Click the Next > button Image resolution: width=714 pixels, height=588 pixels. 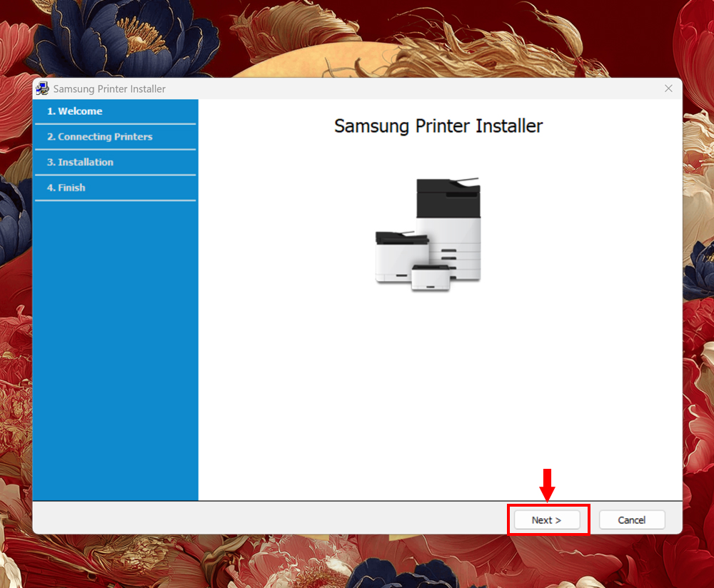pos(547,519)
